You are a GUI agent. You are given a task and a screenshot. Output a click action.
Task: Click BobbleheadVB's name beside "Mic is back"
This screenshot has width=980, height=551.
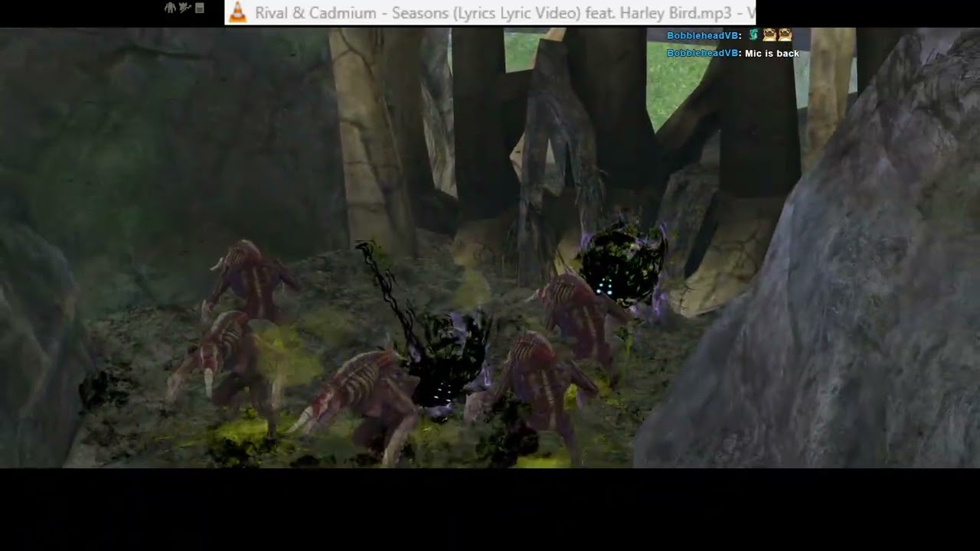pos(702,54)
